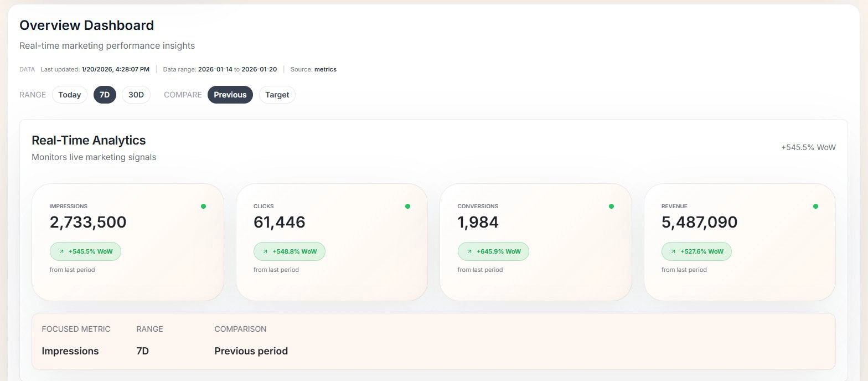
Task: Select the 7D range tab
Action: (x=105, y=94)
